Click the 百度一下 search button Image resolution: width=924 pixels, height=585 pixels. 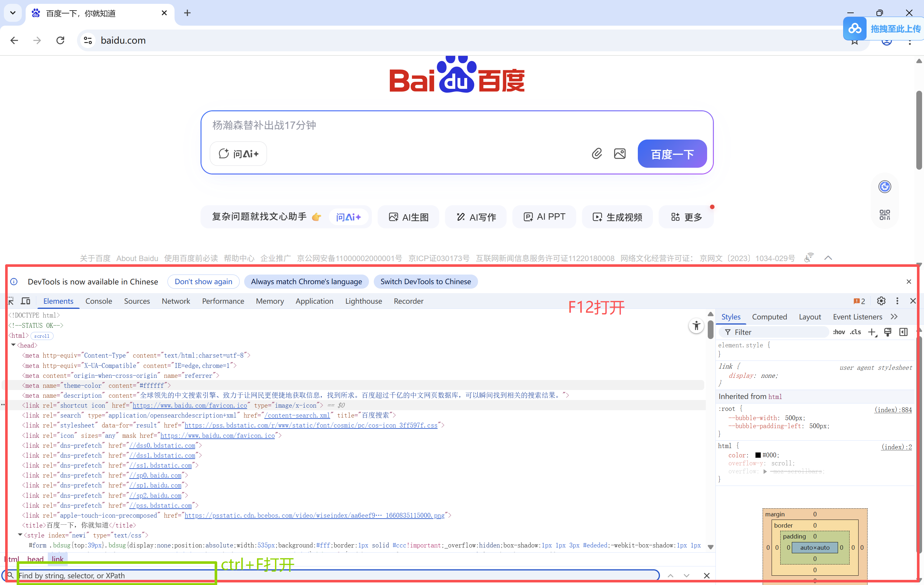[672, 154]
